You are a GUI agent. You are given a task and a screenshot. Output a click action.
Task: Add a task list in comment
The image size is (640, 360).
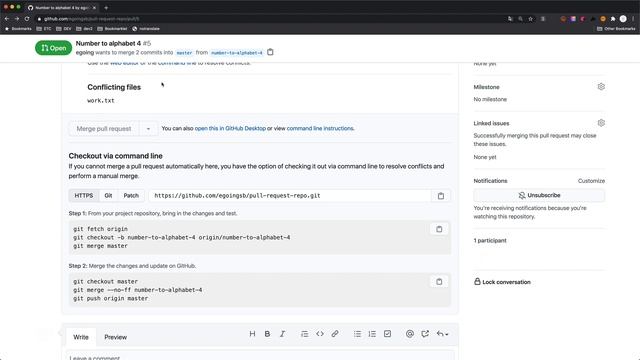(x=387, y=334)
